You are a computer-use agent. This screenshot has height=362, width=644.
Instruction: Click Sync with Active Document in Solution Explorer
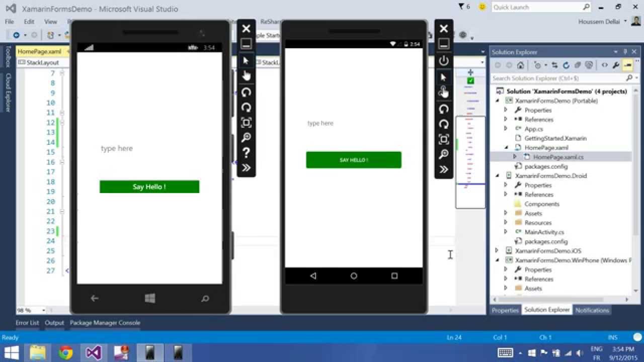554,65
